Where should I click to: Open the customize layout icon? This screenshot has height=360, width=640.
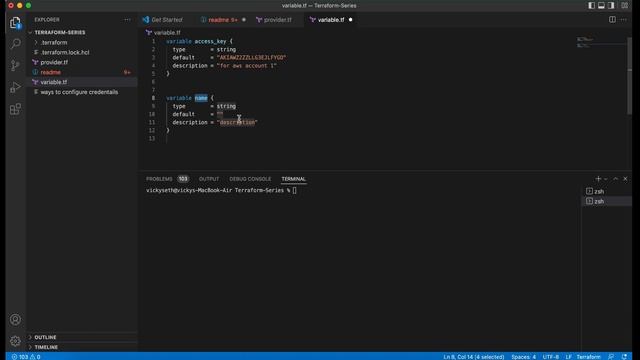624,6
